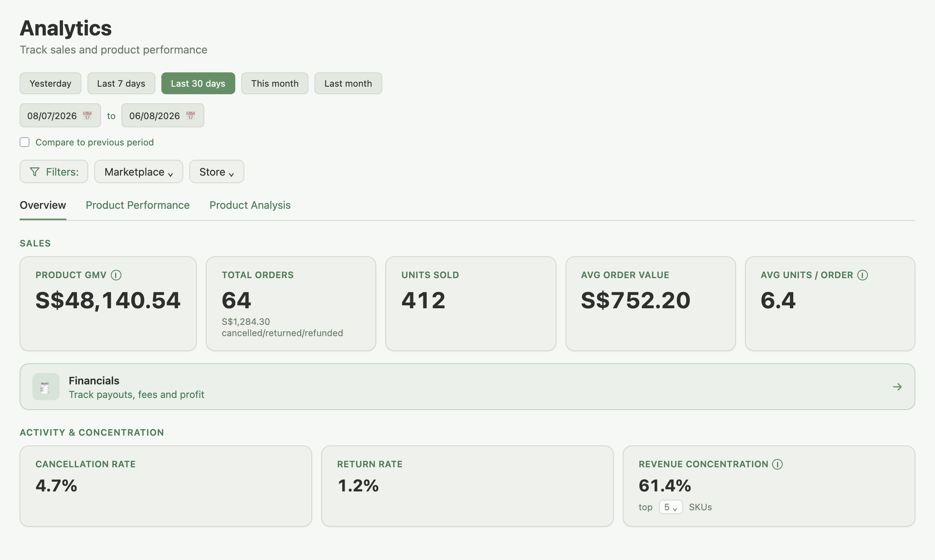Click the Compare to previous period label
The width and height of the screenshot is (935, 560).
tap(94, 142)
